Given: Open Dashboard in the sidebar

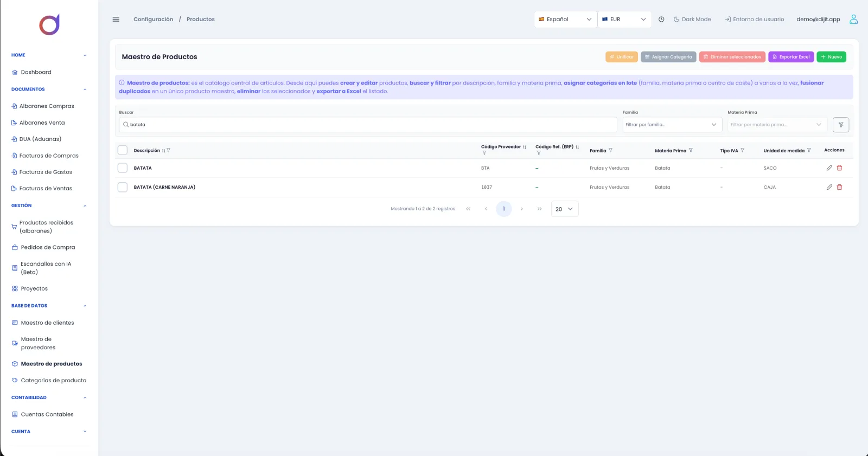Looking at the screenshot, I should pyautogui.click(x=36, y=72).
